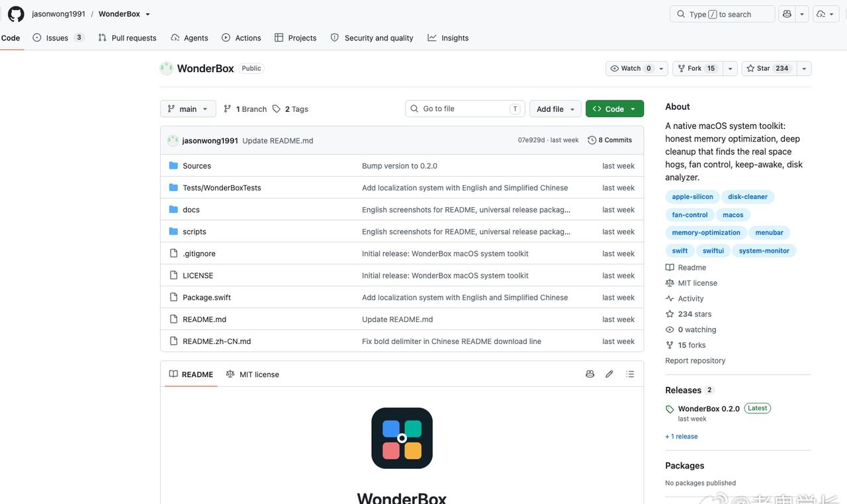
Task: Select the memory-optimization topic tag
Action: click(706, 233)
